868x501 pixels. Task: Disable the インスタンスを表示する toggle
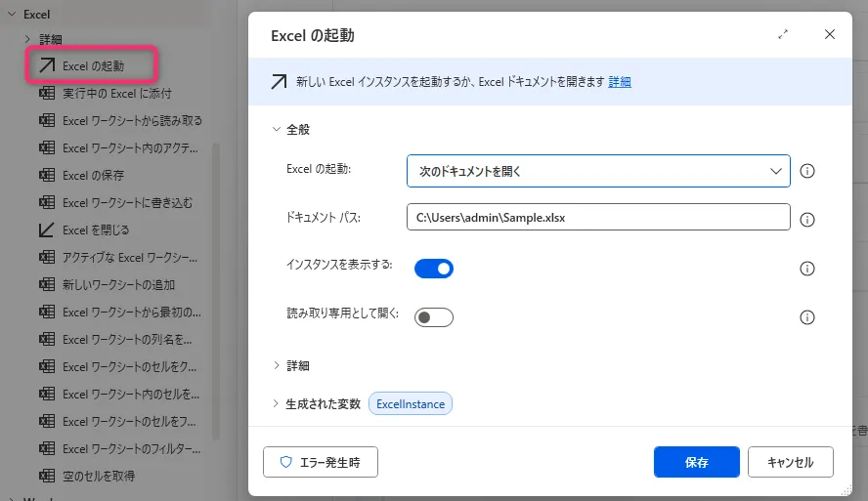click(x=434, y=269)
